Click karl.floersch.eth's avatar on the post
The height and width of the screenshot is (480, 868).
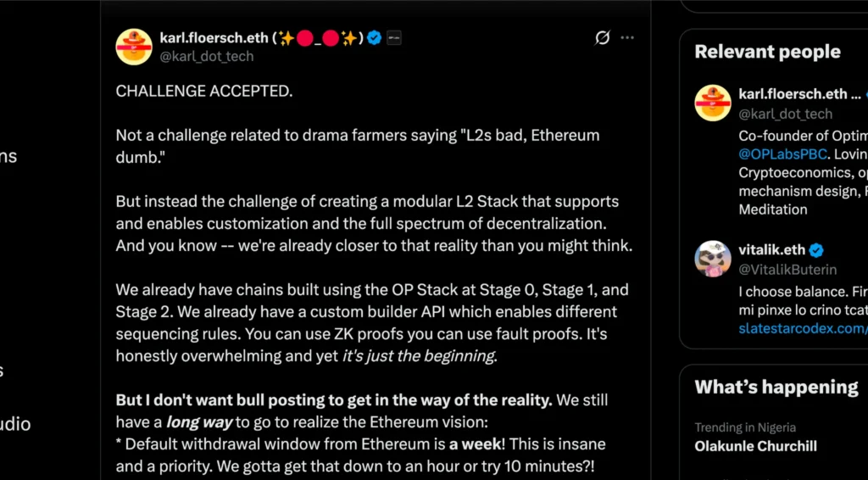(134, 47)
